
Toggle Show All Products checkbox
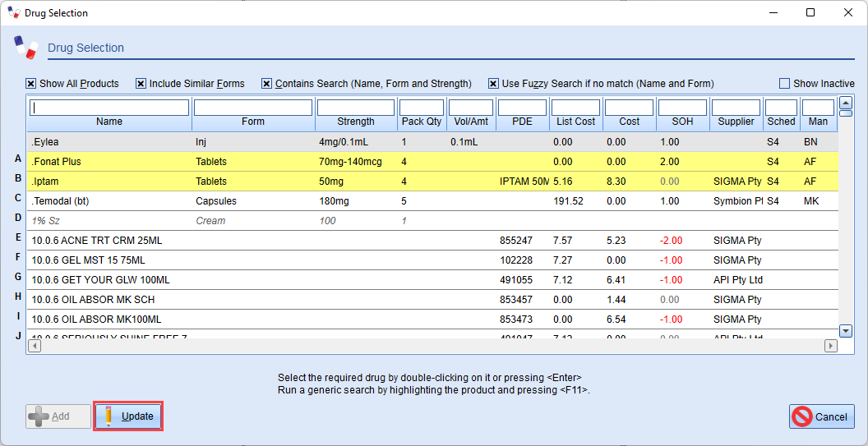30,84
